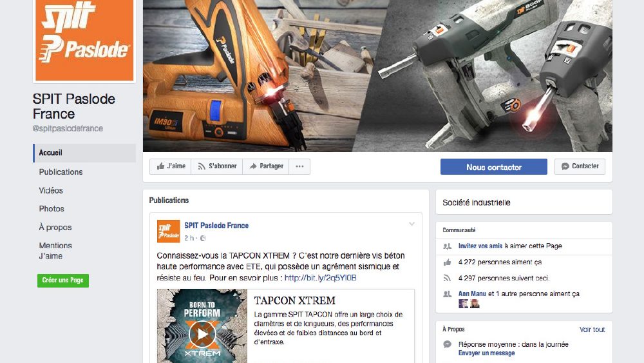
Task: Click the Communauté section heading
Action: pos(459,230)
